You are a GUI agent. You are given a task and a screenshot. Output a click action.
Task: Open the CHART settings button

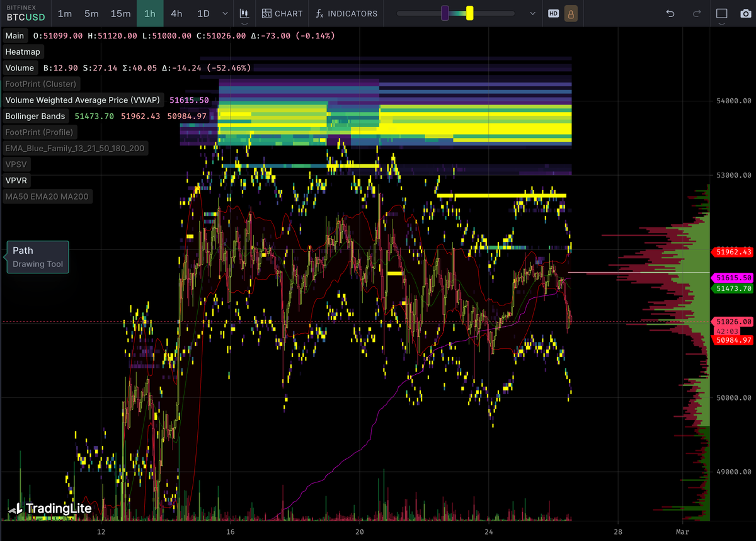coord(282,13)
